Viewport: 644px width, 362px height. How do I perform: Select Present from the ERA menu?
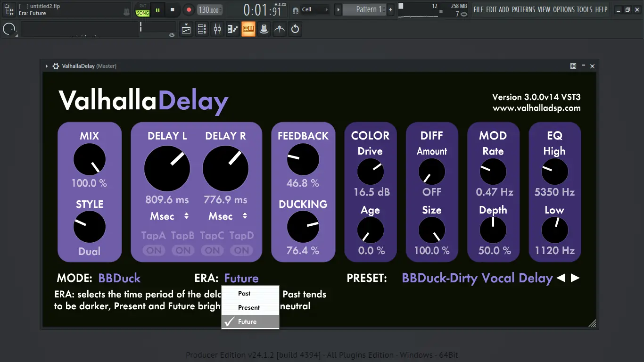[x=250, y=307]
